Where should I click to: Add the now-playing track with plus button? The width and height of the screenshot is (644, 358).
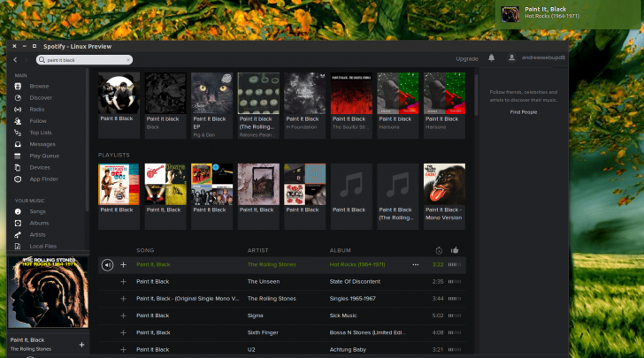[x=81, y=345]
